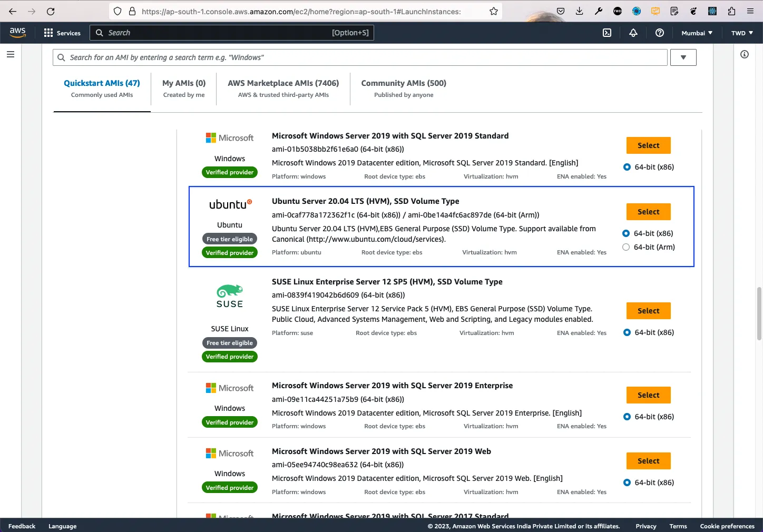
Task: Open the Language selector in footer
Action: coord(62,526)
